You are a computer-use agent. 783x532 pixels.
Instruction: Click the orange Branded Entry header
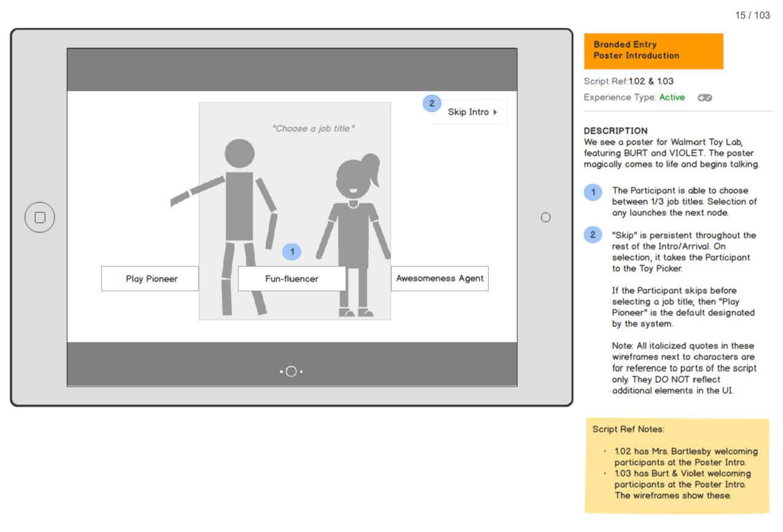[x=653, y=50]
